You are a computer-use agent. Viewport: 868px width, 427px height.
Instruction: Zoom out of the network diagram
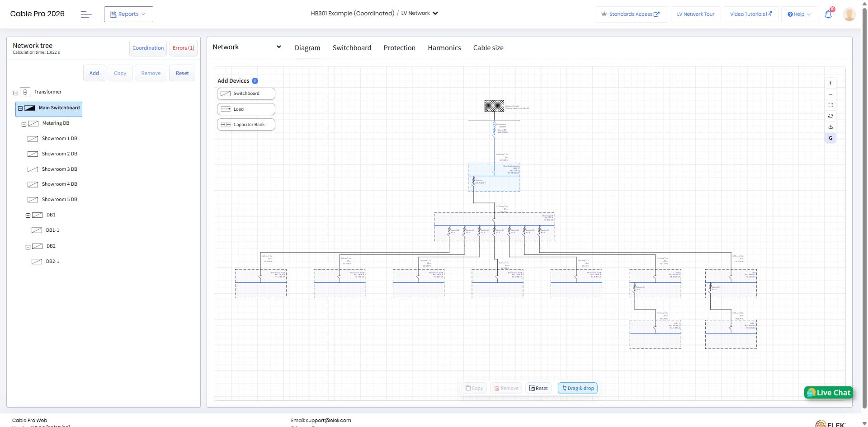point(830,94)
